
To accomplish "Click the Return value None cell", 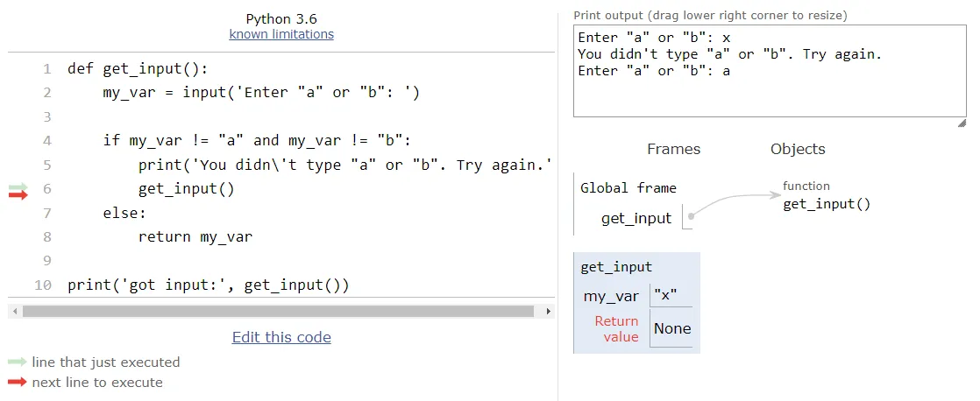I will tap(672, 328).
